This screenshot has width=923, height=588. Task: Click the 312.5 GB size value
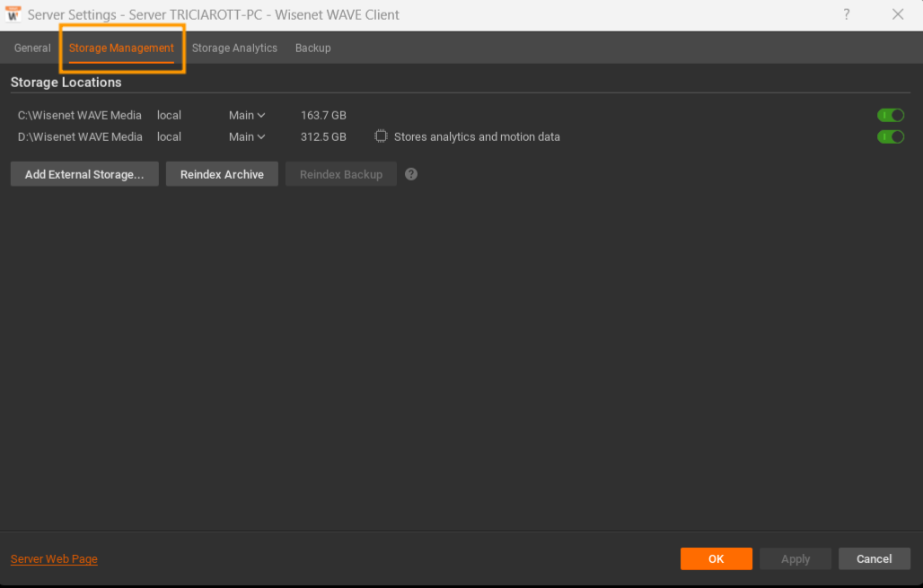click(x=323, y=136)
